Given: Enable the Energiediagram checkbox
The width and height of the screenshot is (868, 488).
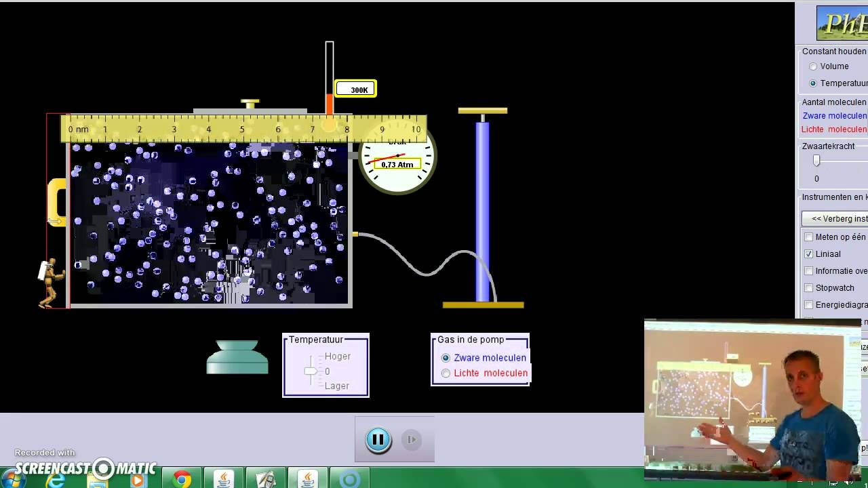Looking at the screenshot, I should point(808,305).
